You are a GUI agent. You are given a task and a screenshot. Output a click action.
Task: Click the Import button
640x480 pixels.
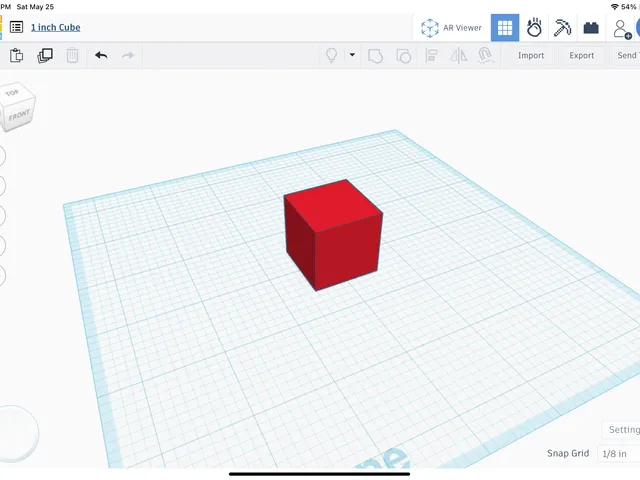coord(531,56)
